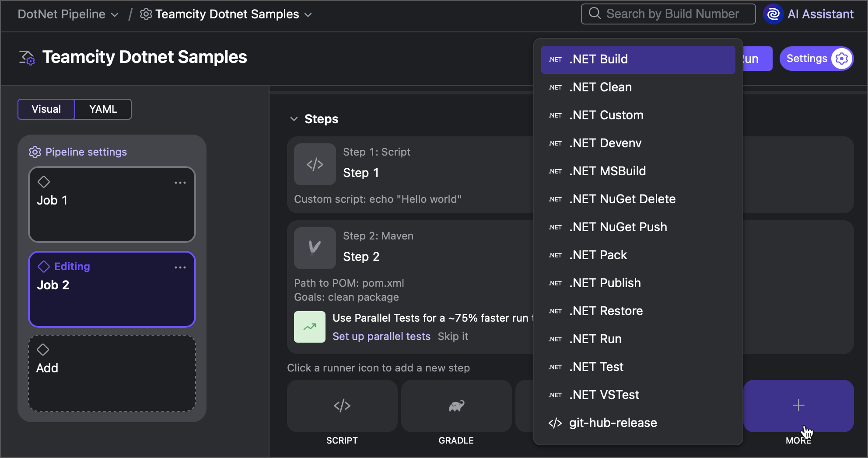The image size is (868, 458).
Task: Switch to the YAML tab
Action: [x=102, y=109]
